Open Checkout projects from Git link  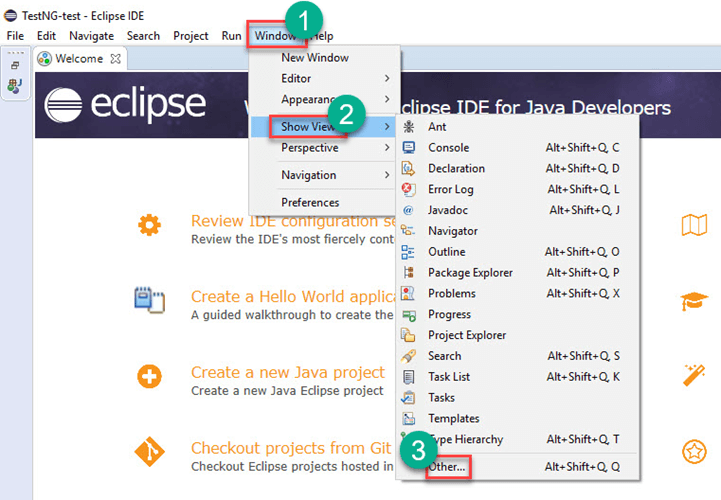point(292,449)
